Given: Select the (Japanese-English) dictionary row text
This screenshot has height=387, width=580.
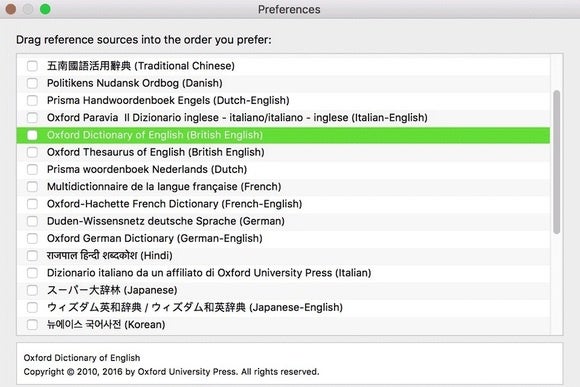Looking at the screenshot, I should pos(195,307).
